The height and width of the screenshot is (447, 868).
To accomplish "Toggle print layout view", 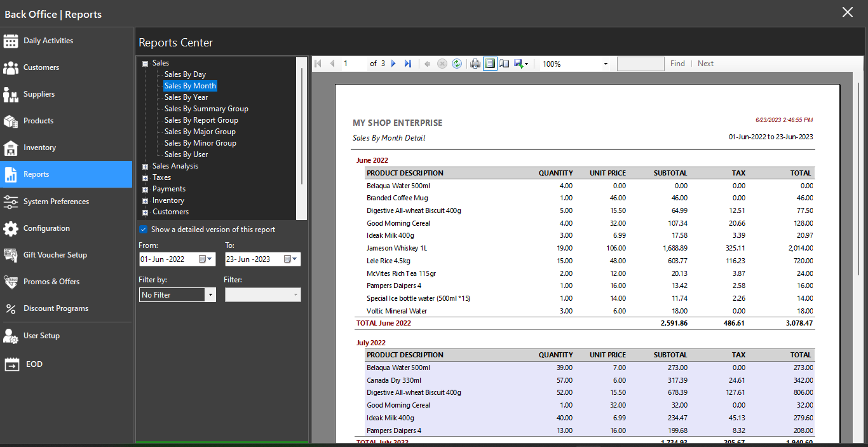I will tap(490, 64).
